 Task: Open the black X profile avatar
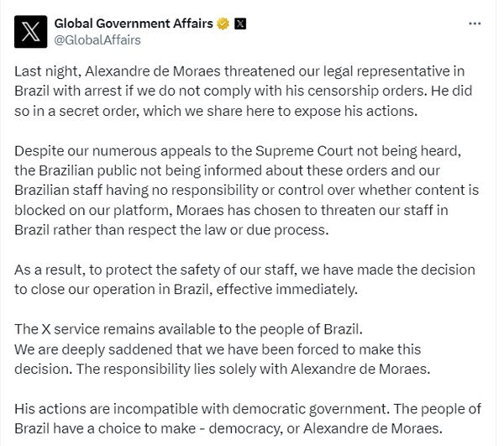click(31, 32)
